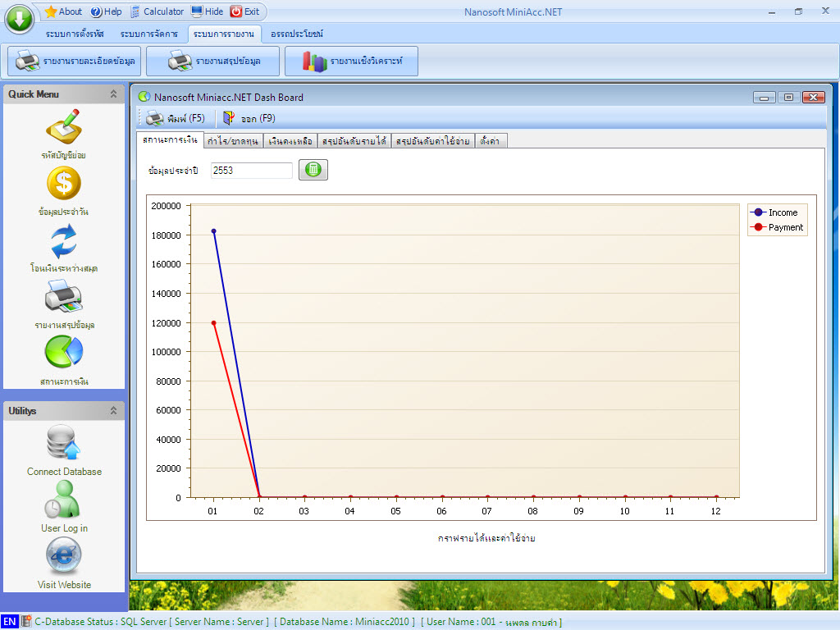Click the User Log in label
This screenshot has width=840, height=630.
tap(64, 528)
